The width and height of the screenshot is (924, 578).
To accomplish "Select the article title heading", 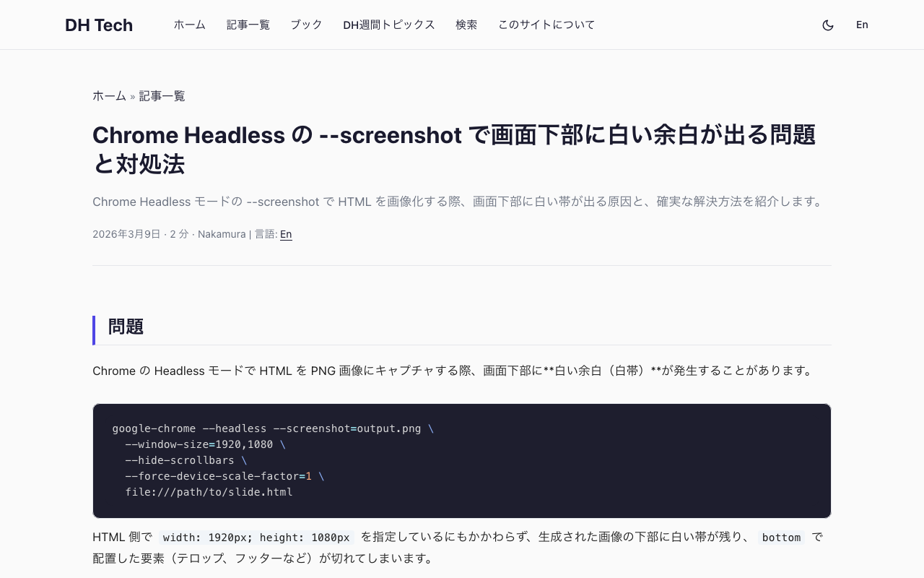I will (453, 149).
